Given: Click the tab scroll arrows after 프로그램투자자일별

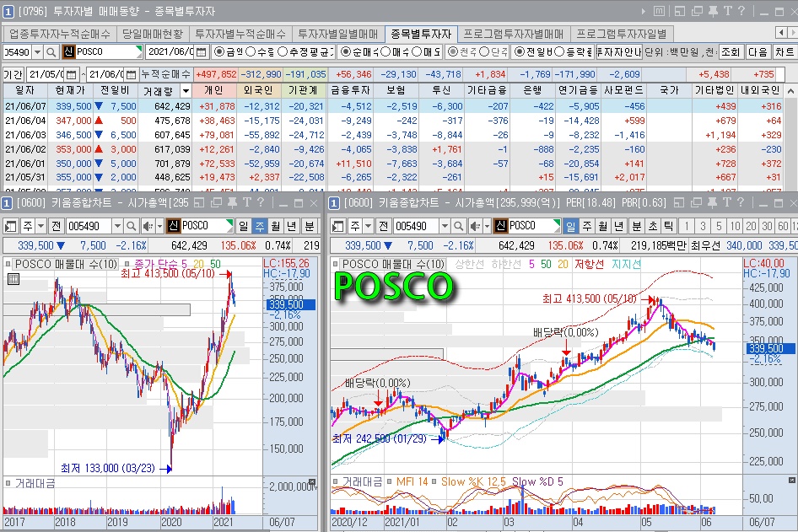Looking at the screenshot, I should click(x=787, y=33).
